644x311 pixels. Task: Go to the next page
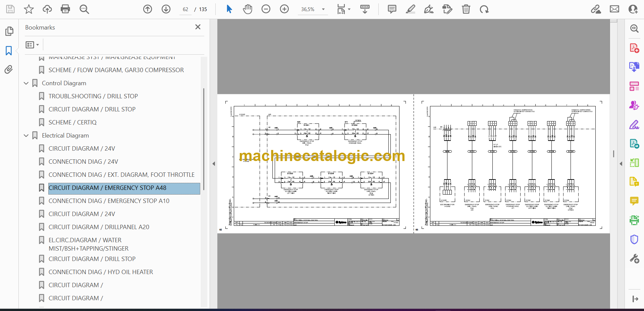(x=166, y=9)
